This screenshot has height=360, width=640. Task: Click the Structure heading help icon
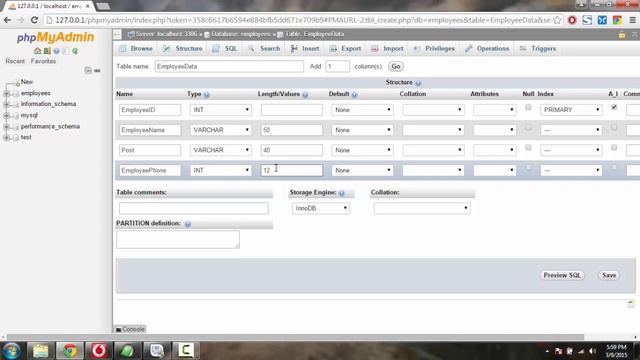tap(418, 83)
